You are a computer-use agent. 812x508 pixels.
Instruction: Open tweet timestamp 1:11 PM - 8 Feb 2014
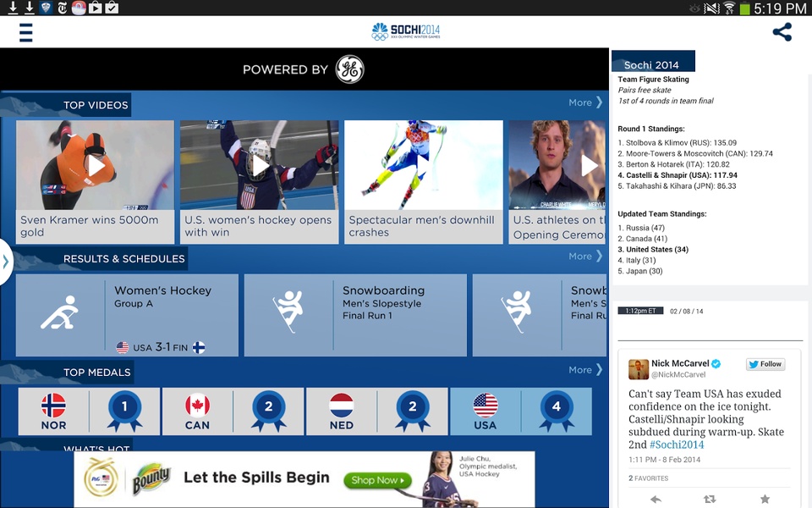[665, 460]
